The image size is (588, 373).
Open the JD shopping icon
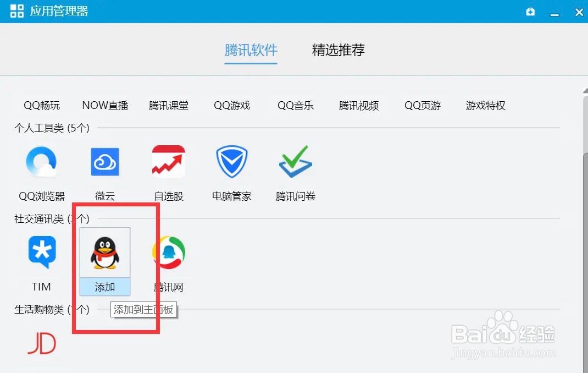[x=42, y=343]
